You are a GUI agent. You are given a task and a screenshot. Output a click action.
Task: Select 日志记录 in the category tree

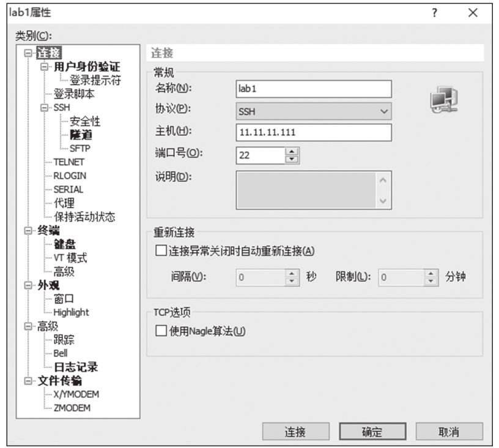tap(75, 367)
